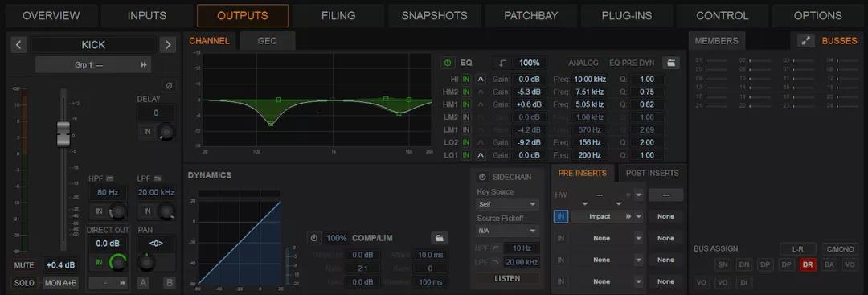Open the COMP/LIM presets folder
Image resolution: width=868 pixels, height=295 pixels.
pos(440,238)
